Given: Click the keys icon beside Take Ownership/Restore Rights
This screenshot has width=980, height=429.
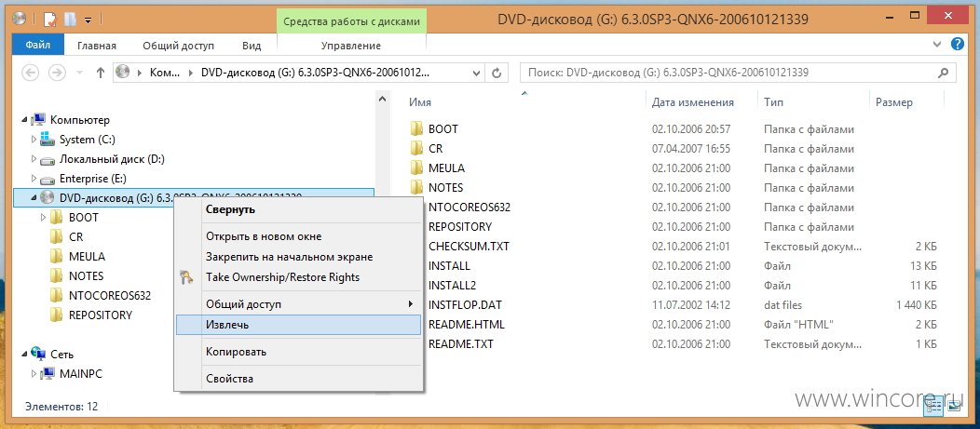Looking at the screenshot, I should (x=186, y=277).
